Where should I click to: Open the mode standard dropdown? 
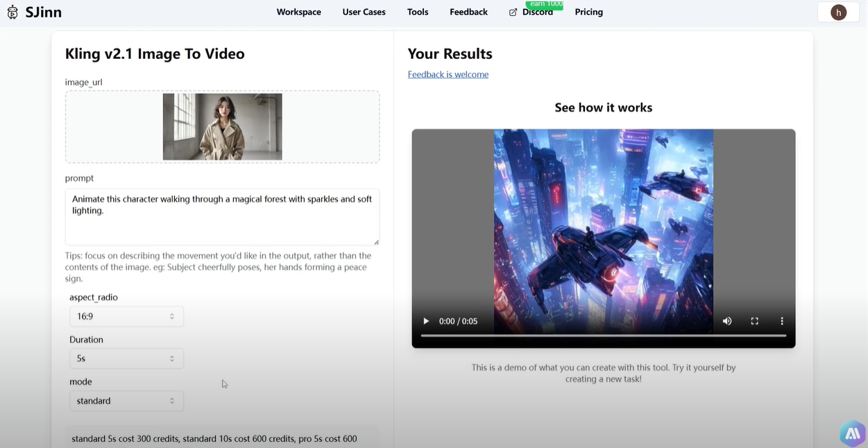pos(126,401)
